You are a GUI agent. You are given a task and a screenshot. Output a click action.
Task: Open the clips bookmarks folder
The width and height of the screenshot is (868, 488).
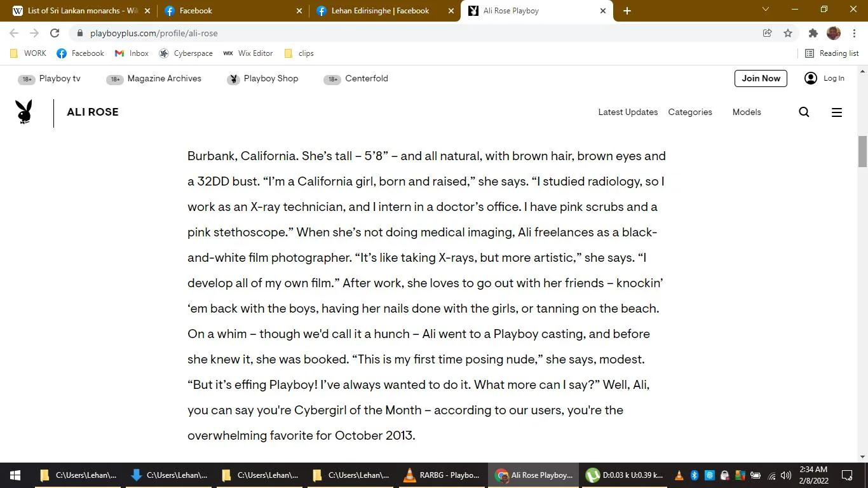click(x=299, y=53)
